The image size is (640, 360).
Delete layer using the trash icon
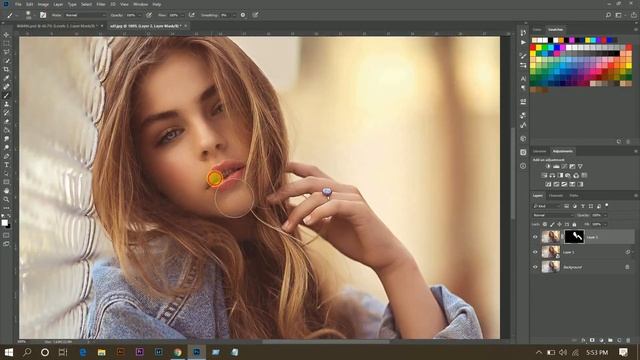coord(628,340)
